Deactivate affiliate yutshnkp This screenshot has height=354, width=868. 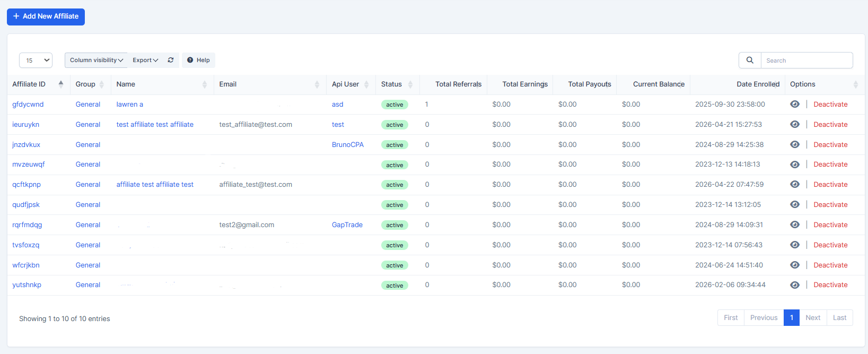(x=830, y=285)
